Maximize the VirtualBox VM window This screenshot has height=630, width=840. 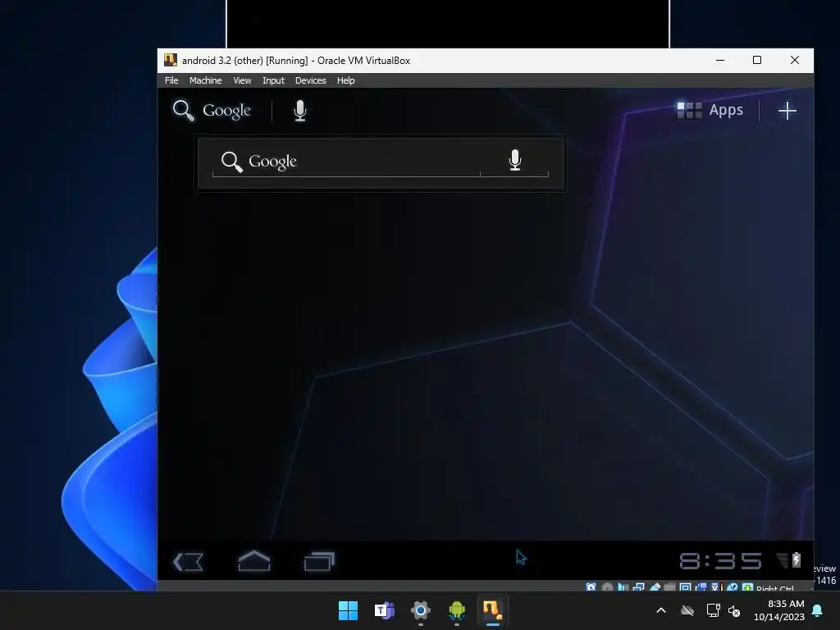click(757, 60)
